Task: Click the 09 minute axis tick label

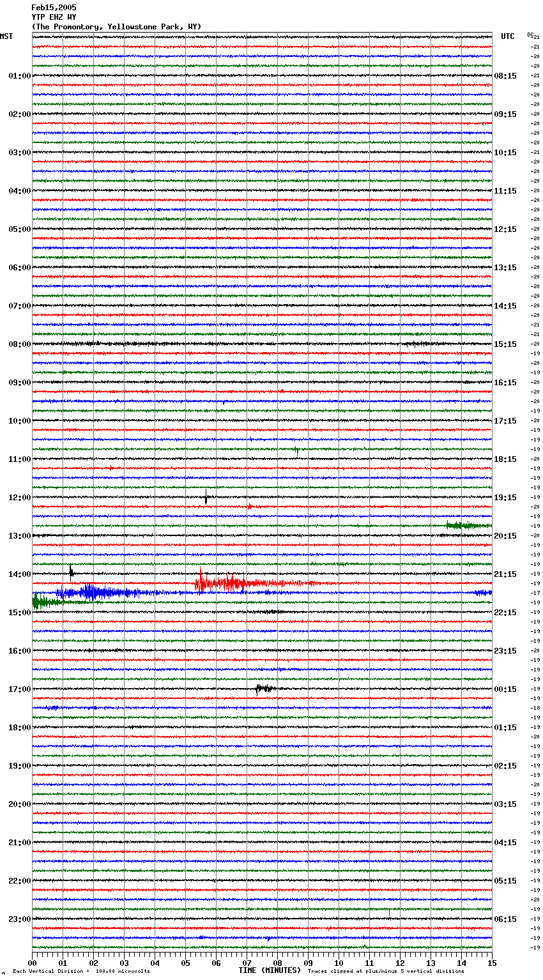Action: click(308, 963)
